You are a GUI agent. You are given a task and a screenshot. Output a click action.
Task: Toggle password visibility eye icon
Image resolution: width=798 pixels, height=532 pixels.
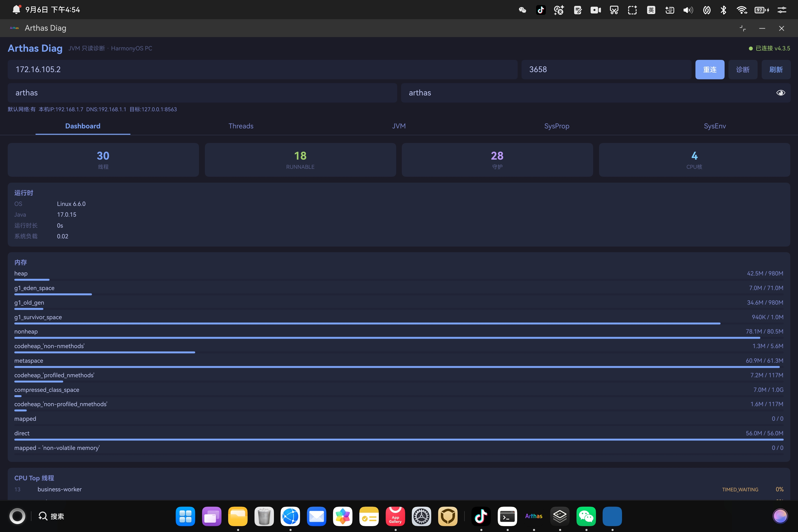(x=781, y=93)
